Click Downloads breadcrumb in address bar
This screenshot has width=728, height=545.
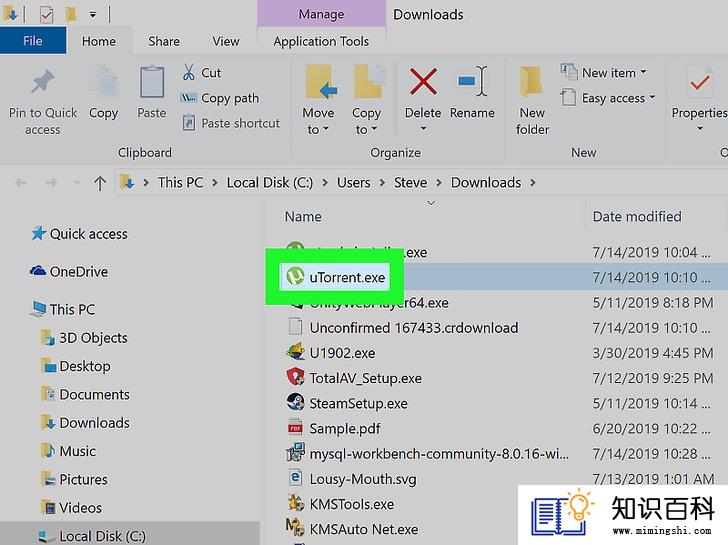coord(486,182)
